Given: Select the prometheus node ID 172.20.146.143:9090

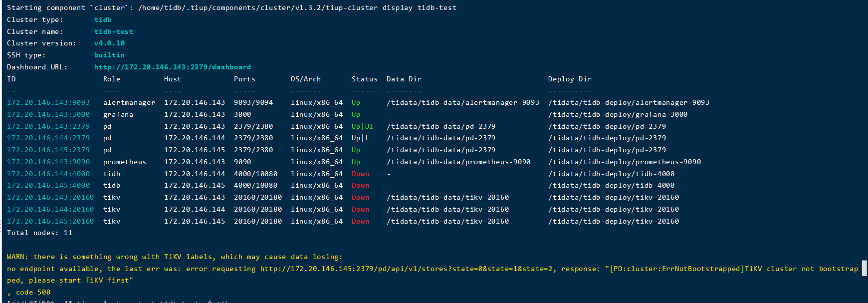Looking at the screenshot, I should pos(48,162).
